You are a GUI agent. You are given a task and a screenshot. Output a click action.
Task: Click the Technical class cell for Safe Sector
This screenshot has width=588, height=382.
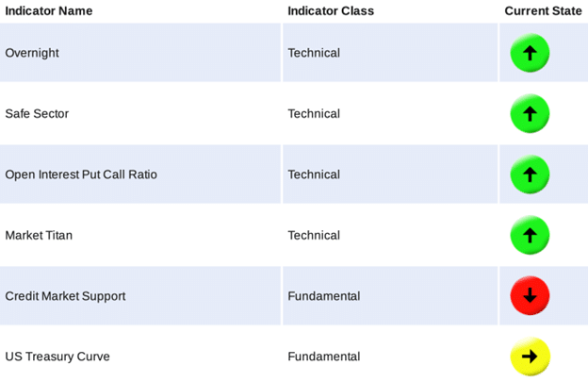click(x=314, y=114)
